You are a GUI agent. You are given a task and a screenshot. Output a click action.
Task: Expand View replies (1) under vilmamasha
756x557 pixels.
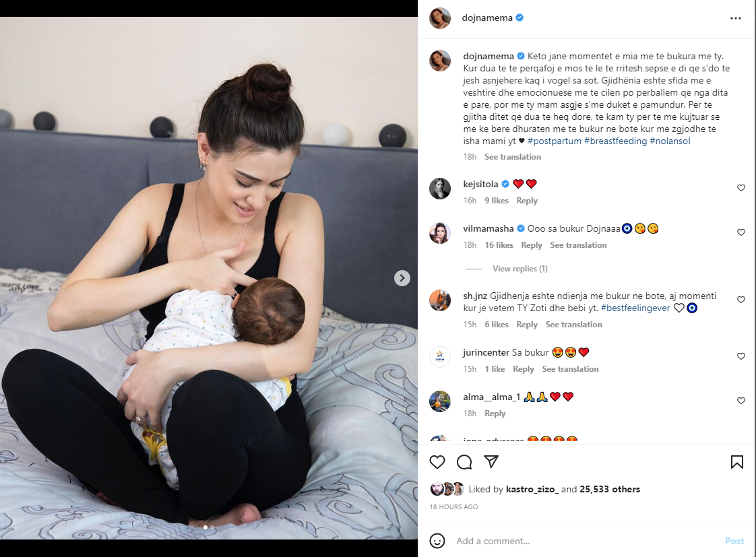pos(519,268)
